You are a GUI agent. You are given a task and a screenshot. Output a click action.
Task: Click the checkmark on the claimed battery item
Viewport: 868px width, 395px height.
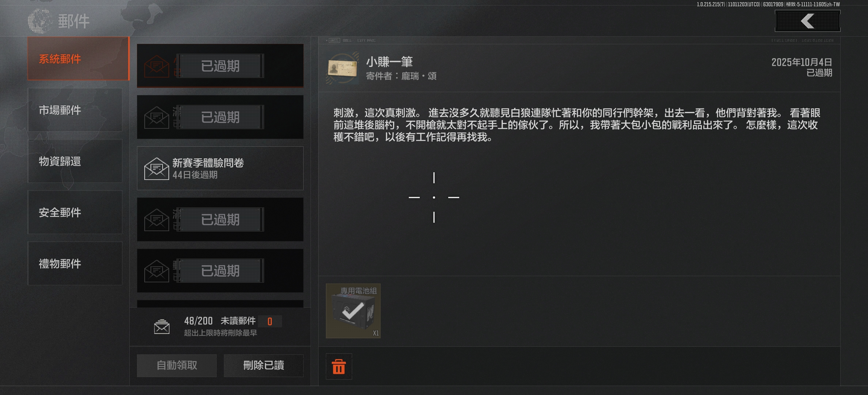[x=353, y=311]
